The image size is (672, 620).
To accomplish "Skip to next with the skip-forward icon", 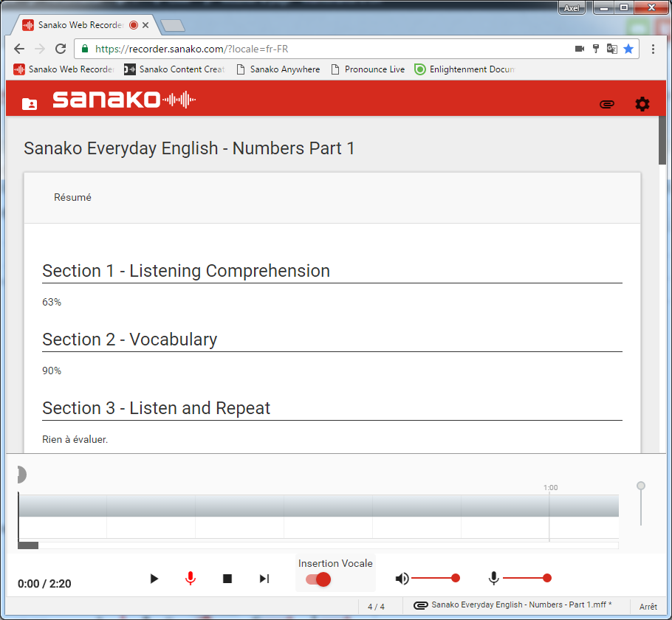I will (264, 579).
